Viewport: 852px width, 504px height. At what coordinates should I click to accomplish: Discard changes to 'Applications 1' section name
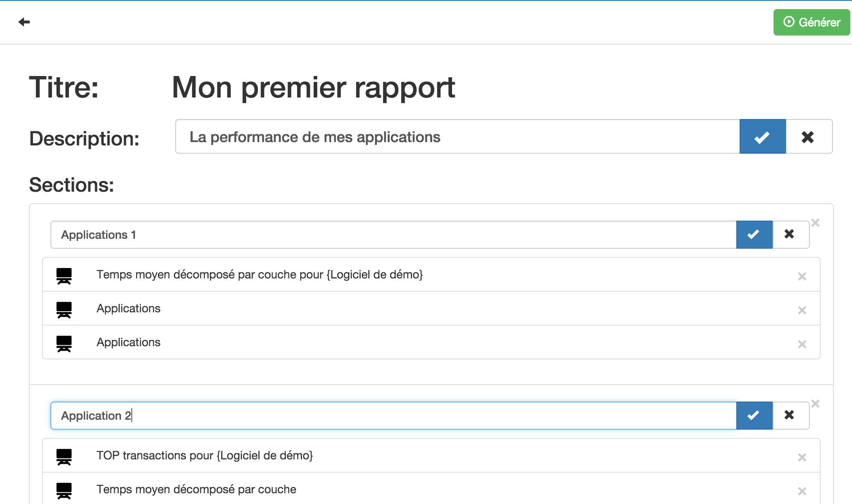(x=789, y=234)
